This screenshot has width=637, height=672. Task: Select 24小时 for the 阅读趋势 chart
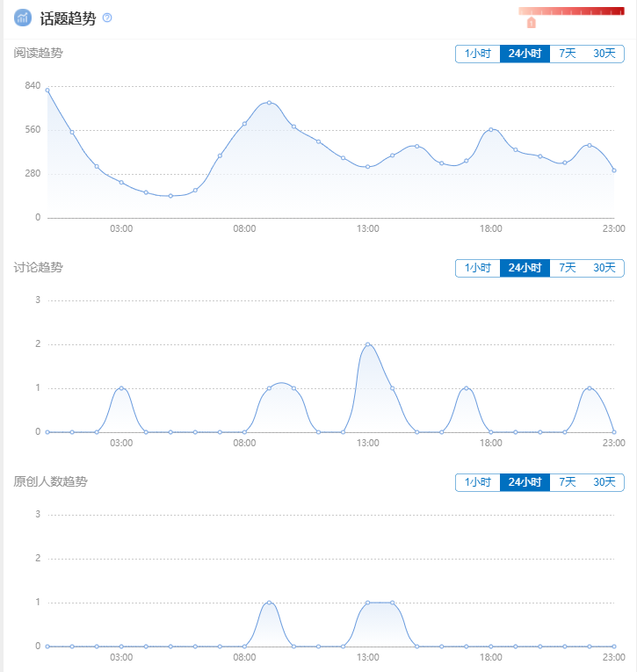(x=525, y=54)
